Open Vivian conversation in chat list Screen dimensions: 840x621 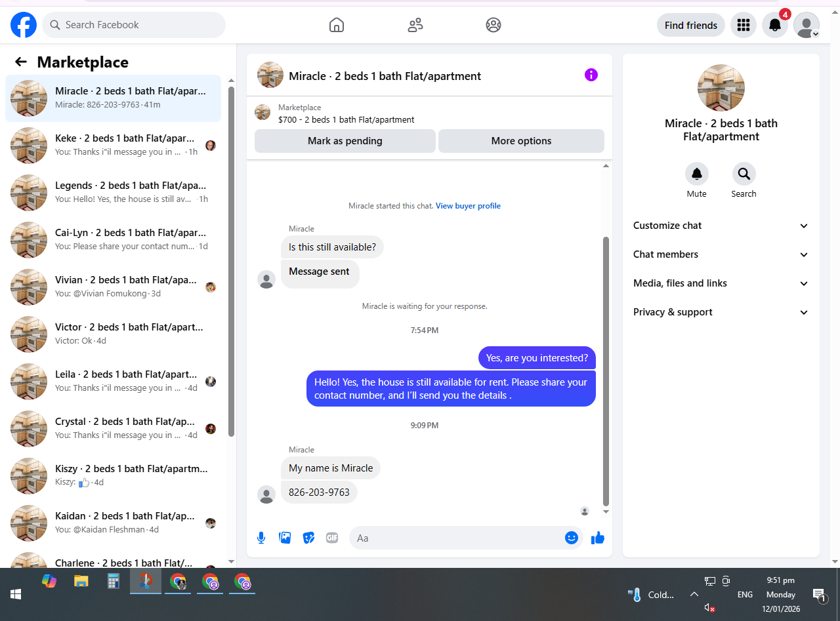point(113,287)
